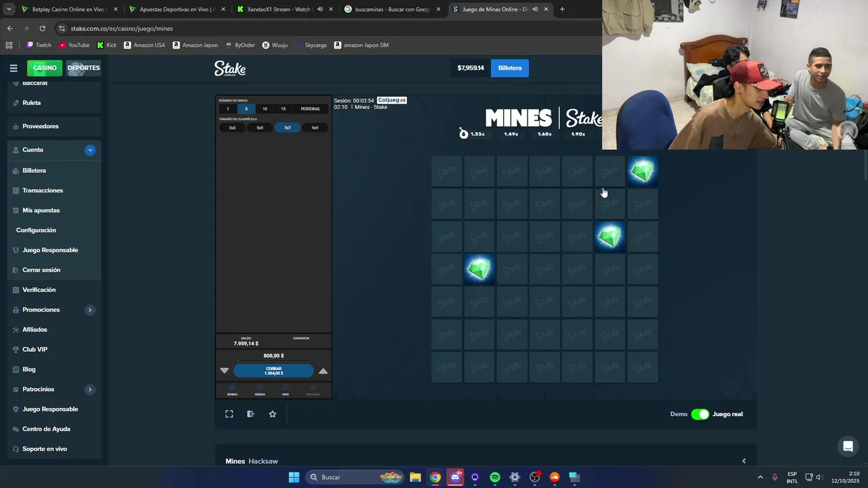Activate theatre mode icon below game
This screenshot has width=868, height=488.
(x=250, y=414)
